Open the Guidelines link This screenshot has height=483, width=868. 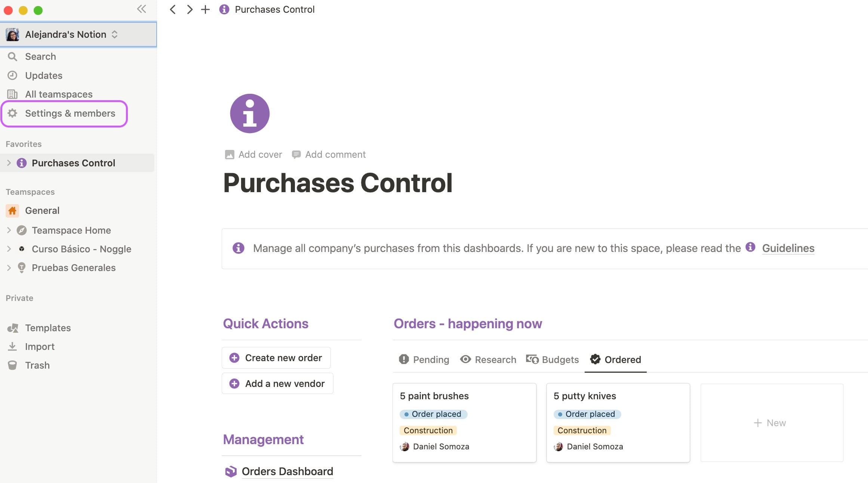click(x=788, y=248)
